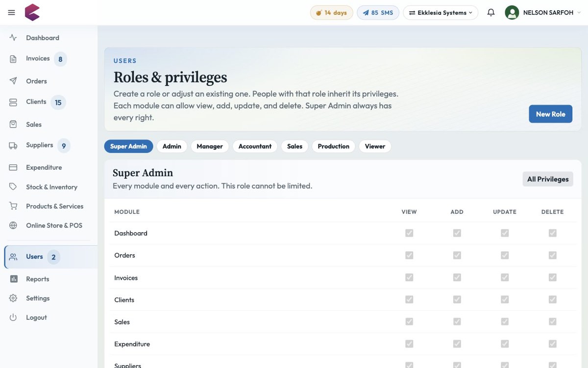Viewport: 588px width, 368px height.
Task: Click the Roles & privileges heading
Action: click(x=170, y=77)
